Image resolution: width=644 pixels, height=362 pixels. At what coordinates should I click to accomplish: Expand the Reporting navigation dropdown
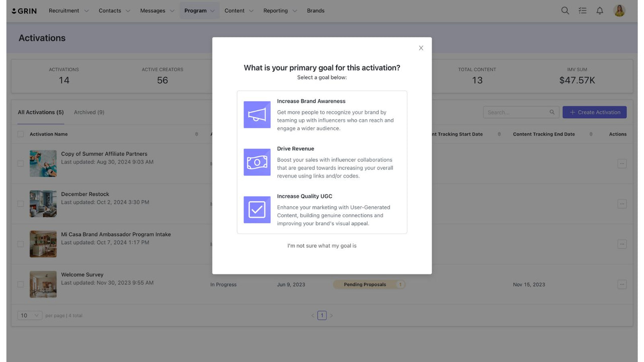280,10
